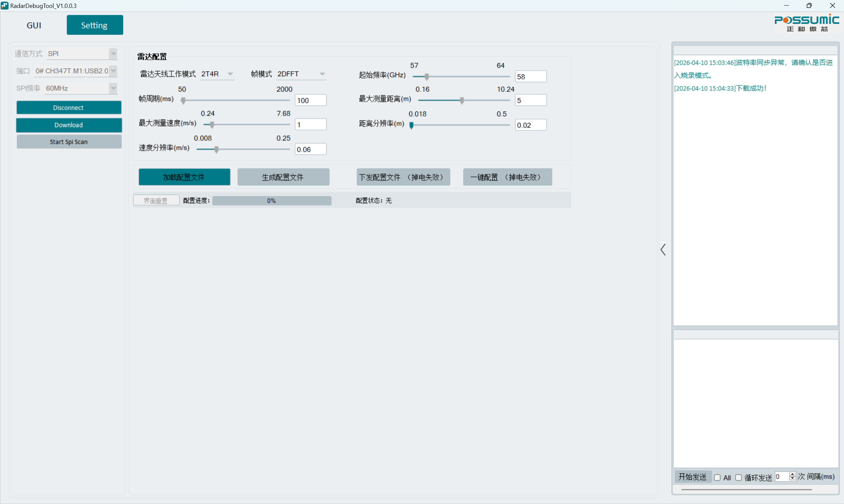The image size is (844, 504).
Task: Click the 生成配置文件 button
Action: pos(283,177)
